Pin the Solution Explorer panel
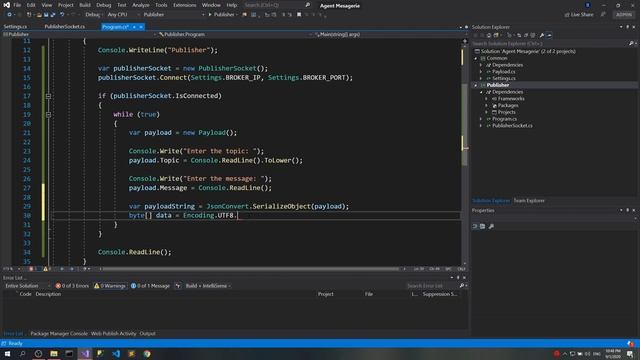 628,27
